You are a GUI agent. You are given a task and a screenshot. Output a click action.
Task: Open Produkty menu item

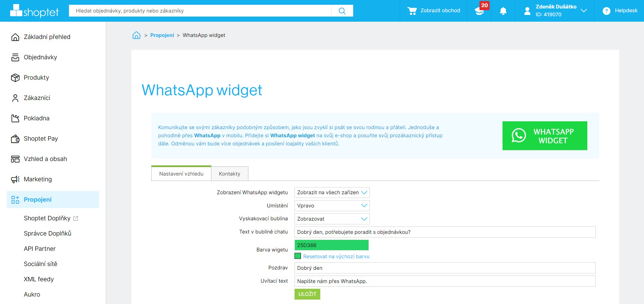coord(36,78)
